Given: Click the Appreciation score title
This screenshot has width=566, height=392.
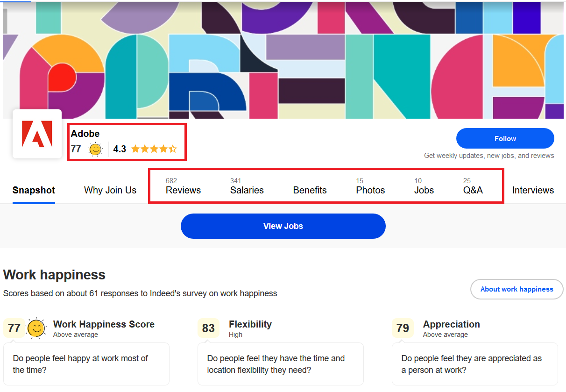Looking at the screenshot, I should coord(452,324).
